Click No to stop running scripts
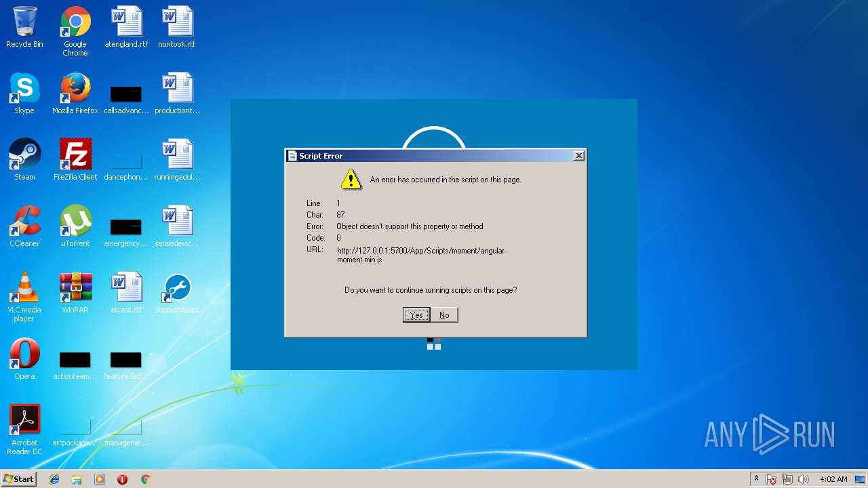This screenshot has width=868, height=488. pos(444,314)
